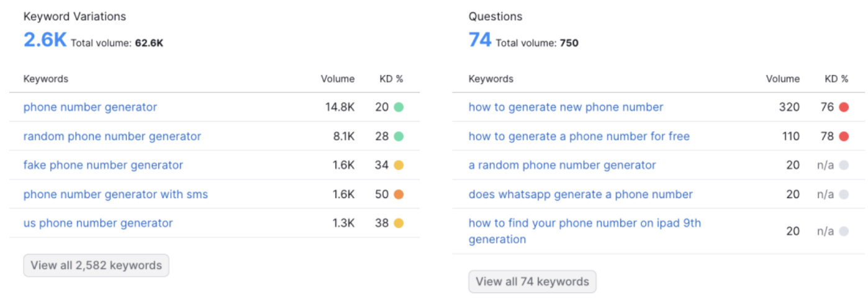Screen dimensions: 868x298
Task: Click yellow KD dot for us phone number generator
Action: point(399,223)
